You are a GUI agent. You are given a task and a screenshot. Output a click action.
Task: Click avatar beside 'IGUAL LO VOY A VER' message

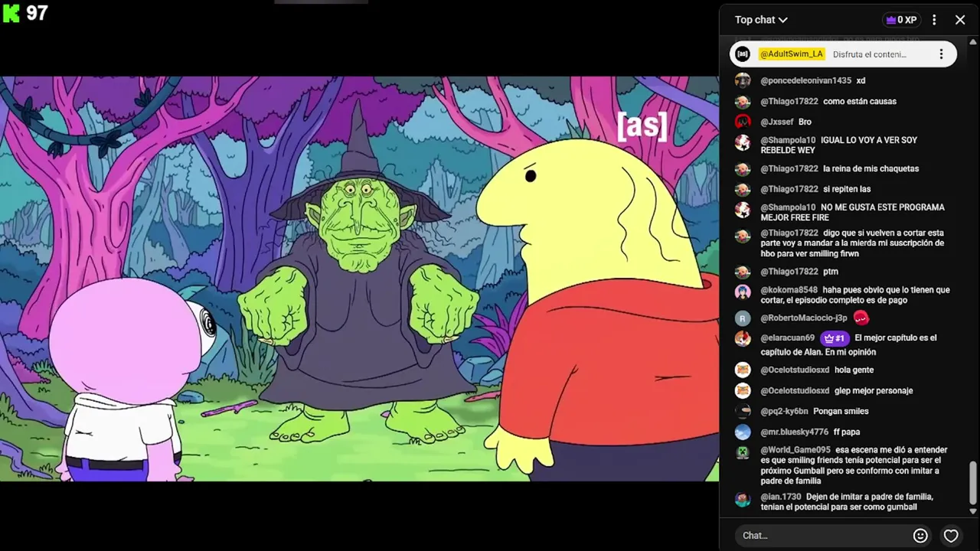click(743, 142)
